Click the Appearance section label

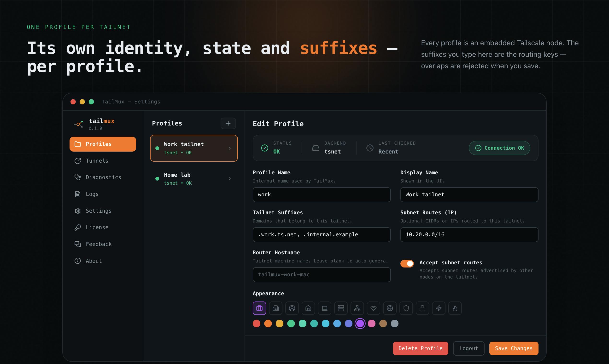pyautogui.click(x=268, y=293)
